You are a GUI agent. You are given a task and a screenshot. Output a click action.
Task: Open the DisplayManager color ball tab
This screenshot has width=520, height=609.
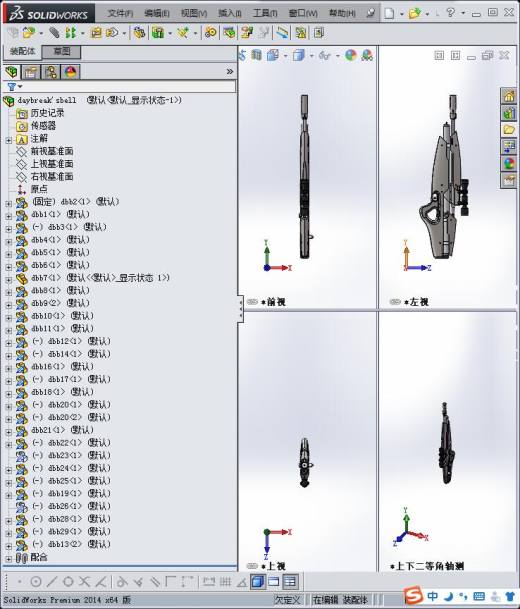[71, 72]
